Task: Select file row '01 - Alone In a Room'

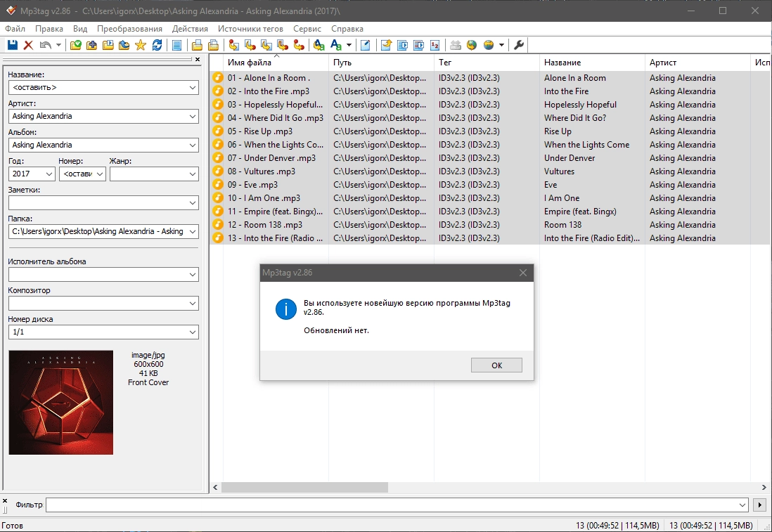Action: [x=490, y=78]
